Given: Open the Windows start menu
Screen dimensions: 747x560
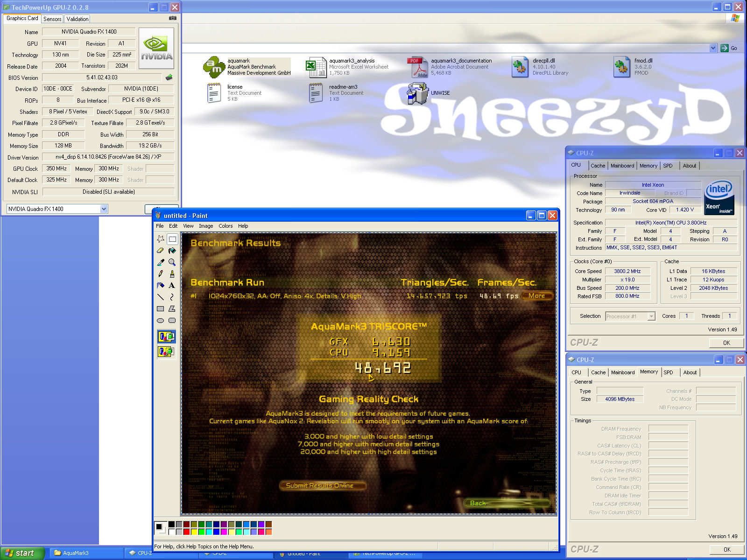Looking at the screenshot, I should tap(22, 553).
